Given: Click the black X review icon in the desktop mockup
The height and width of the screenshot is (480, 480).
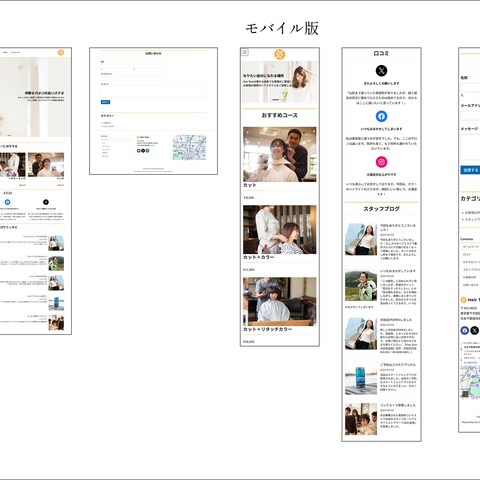Looking at the screenshot, I should [46, 202].
